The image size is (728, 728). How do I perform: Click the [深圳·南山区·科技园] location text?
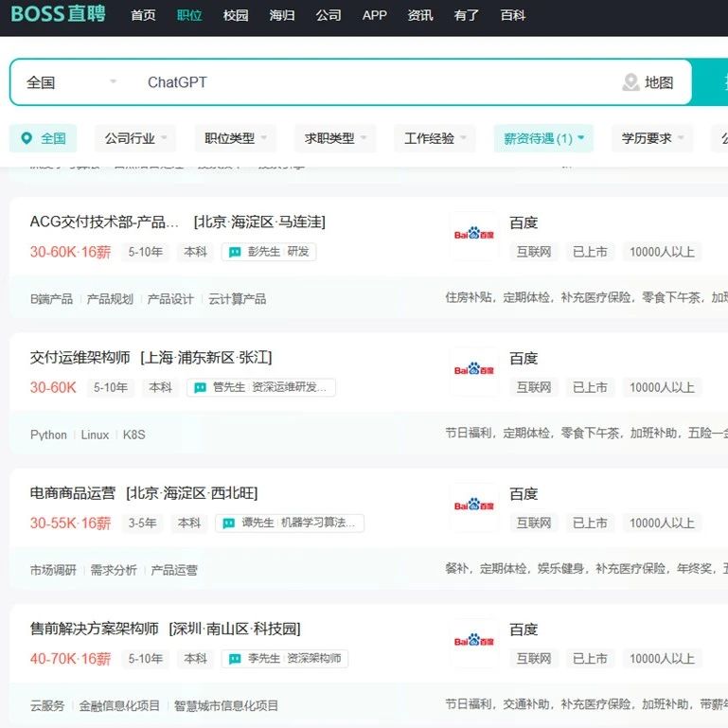coord(235,629)
